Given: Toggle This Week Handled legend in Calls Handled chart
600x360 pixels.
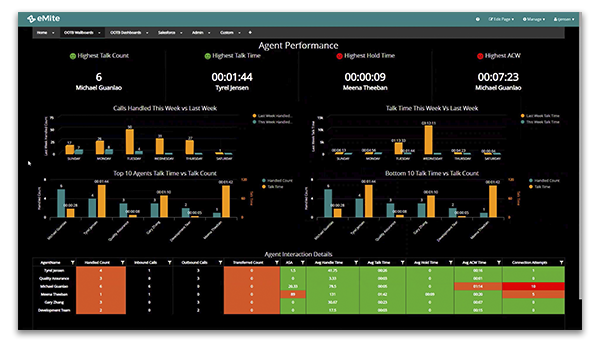Looking at the screenshot, I should pos(272,122).
